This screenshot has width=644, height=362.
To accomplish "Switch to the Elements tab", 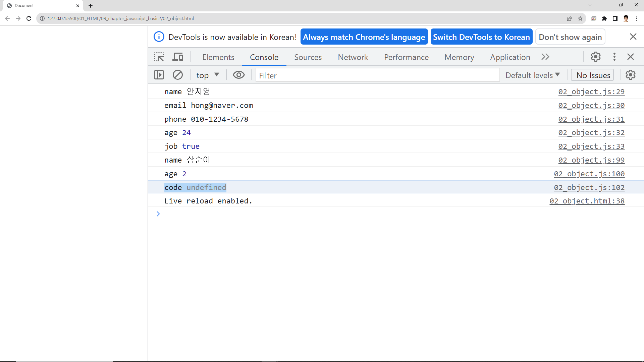I will click(x=218, y=57).
